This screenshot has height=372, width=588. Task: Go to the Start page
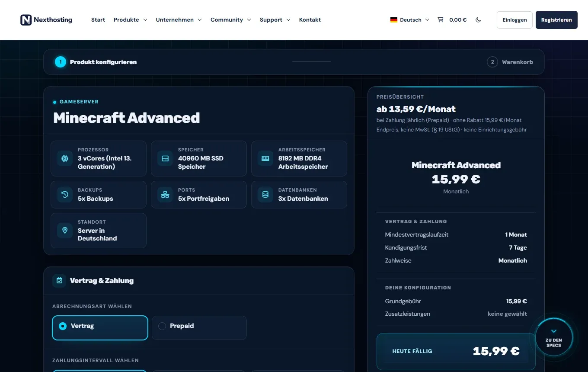[98, 20]
